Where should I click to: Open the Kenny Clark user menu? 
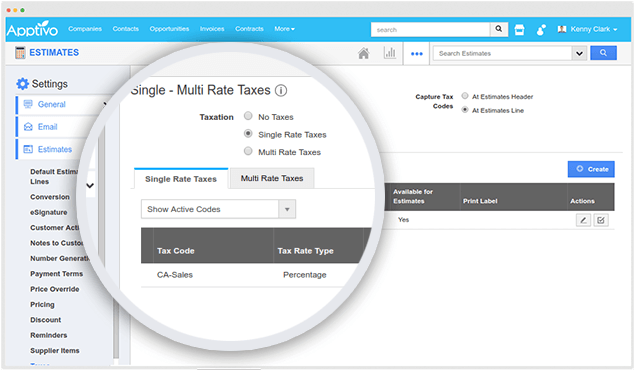(x=588, y=29)
